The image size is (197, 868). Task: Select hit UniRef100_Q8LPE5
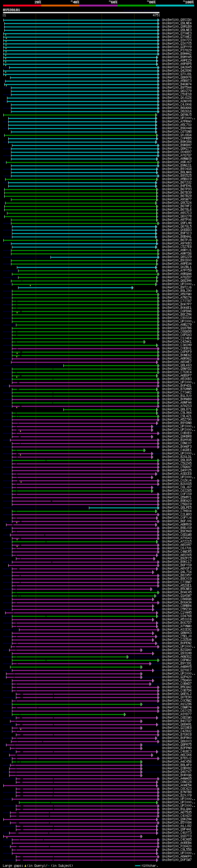[177, 507]
